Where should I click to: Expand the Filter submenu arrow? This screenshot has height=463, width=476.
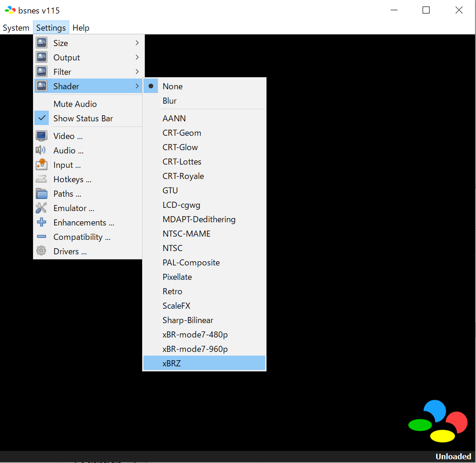pyautogui.click(x=137, y=72)
